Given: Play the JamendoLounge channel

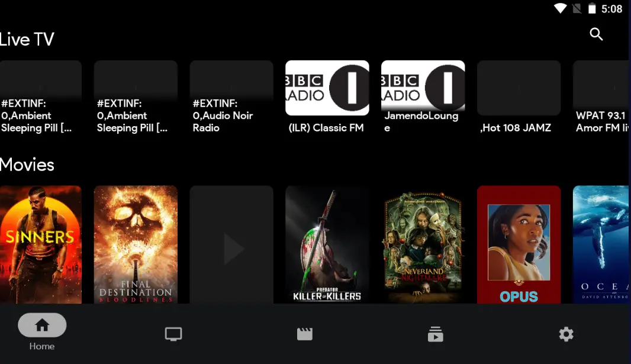Looking at the screenshot, I should (x=423, y=97).
